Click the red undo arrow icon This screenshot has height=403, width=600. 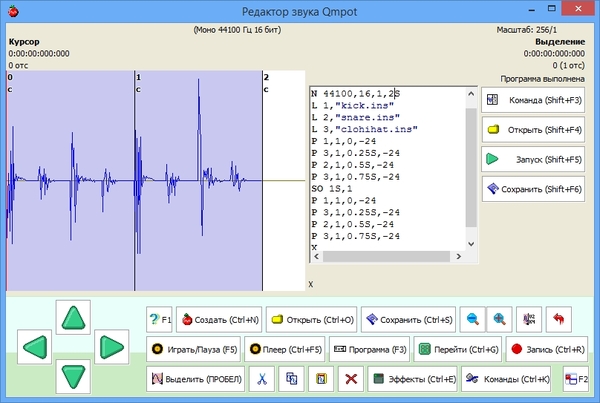(558, 320)
